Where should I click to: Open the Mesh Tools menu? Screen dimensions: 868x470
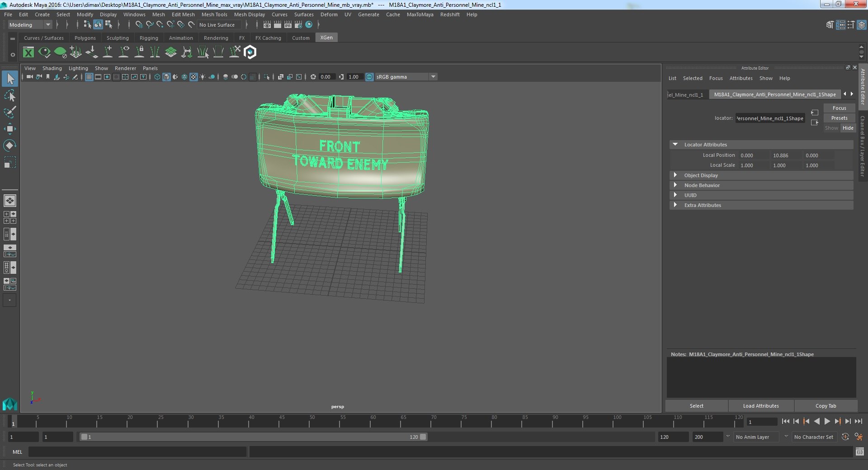pyautogui.click(x=214, y=14)
